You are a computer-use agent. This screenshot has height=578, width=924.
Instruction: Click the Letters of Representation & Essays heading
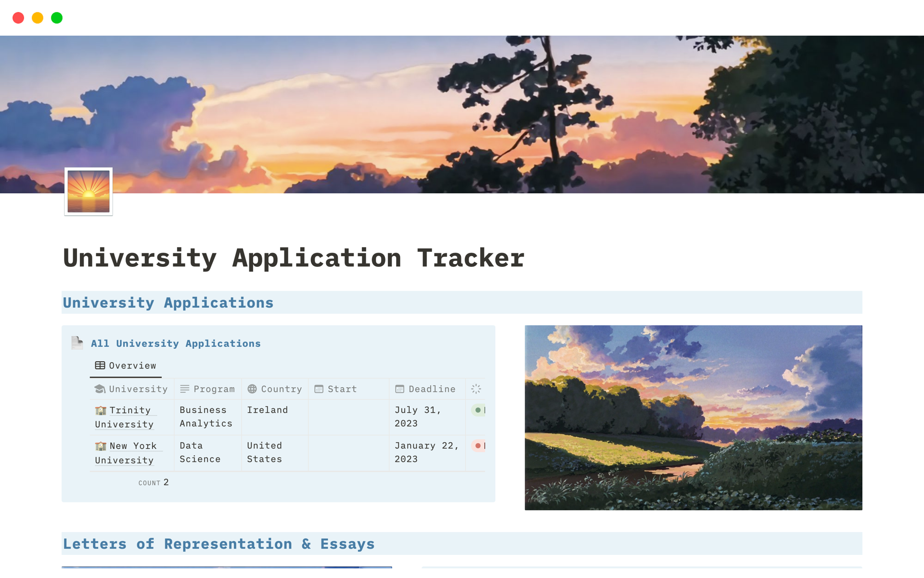219,544
